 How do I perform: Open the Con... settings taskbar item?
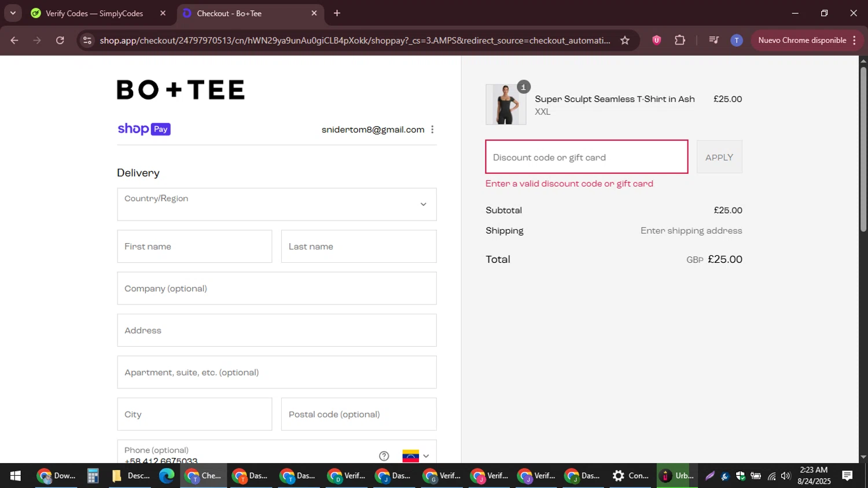pyautogui.click(x=631, y=476)
